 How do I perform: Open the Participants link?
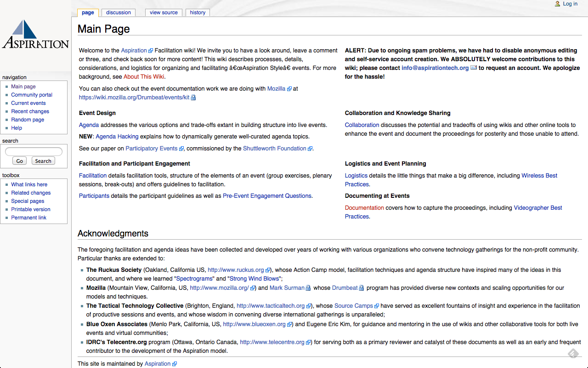pyautogui.click(x=94, y=196)
